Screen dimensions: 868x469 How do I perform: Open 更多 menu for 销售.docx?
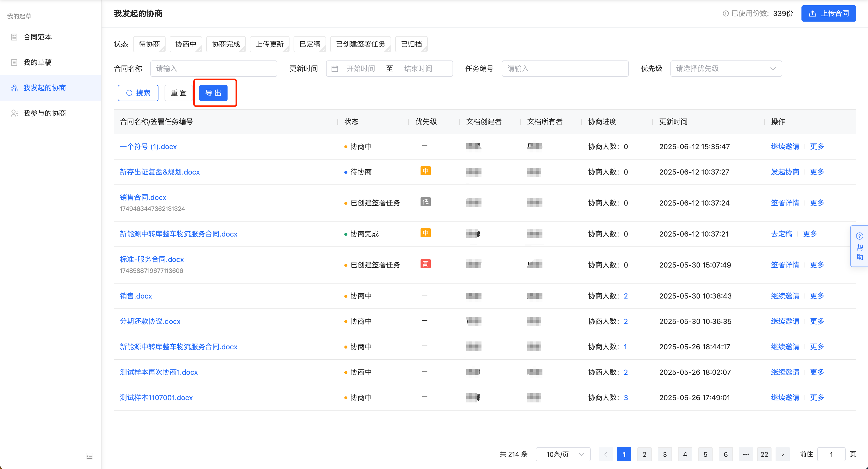[x=817, y=296]
